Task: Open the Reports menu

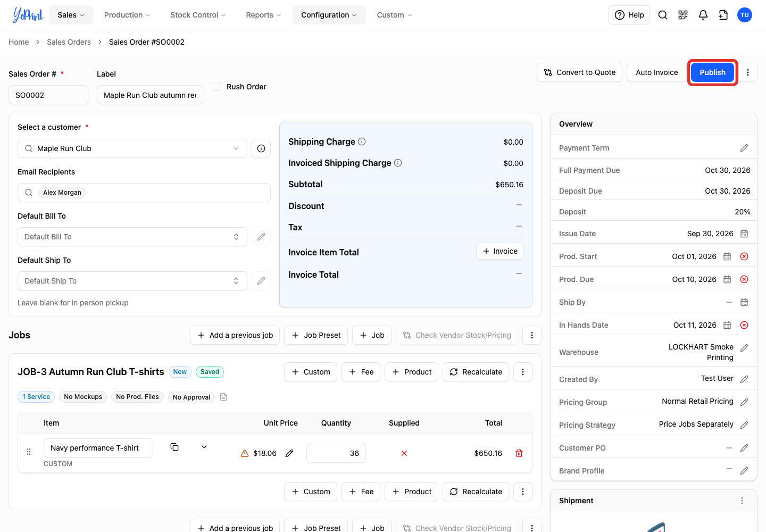Action: coord(263,15)
